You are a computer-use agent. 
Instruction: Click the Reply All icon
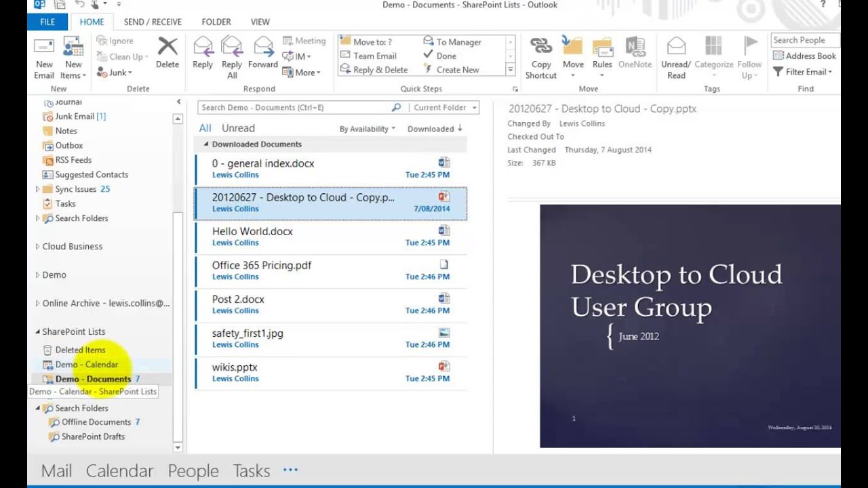(x=232, y=47)
